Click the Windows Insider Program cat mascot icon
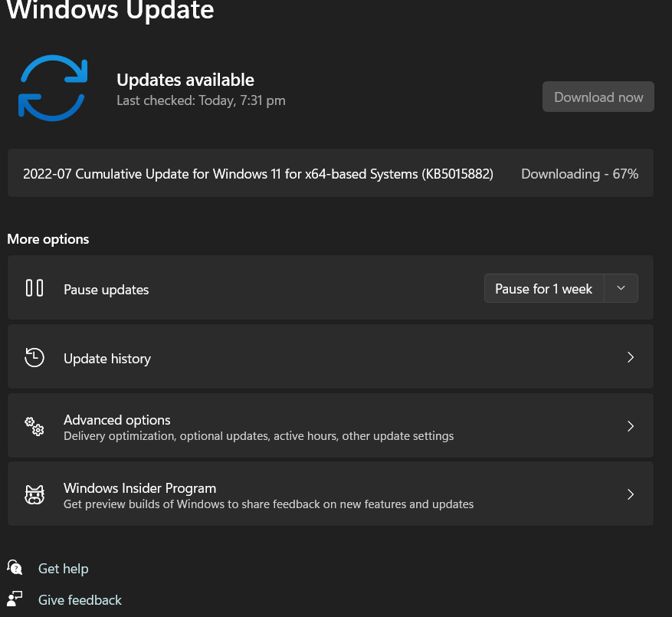This screenshot has width=672, height=617. [x=34, y=494]
